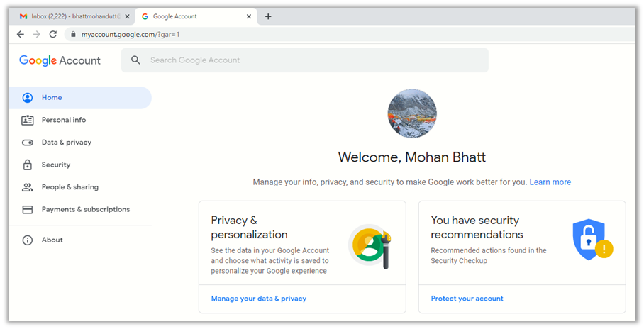Screen dimensions: 644x329
Task: Reload the page with refresh icon
Action: [x=53, y=35]
